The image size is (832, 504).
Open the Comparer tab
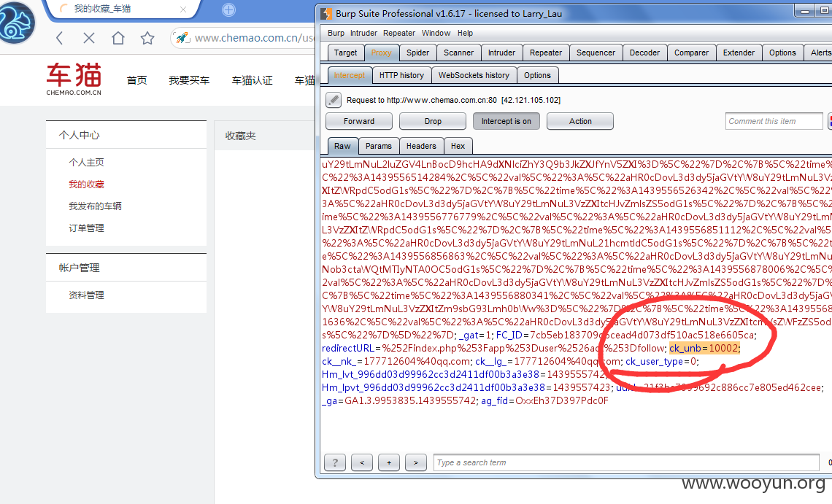coord(691,53)
